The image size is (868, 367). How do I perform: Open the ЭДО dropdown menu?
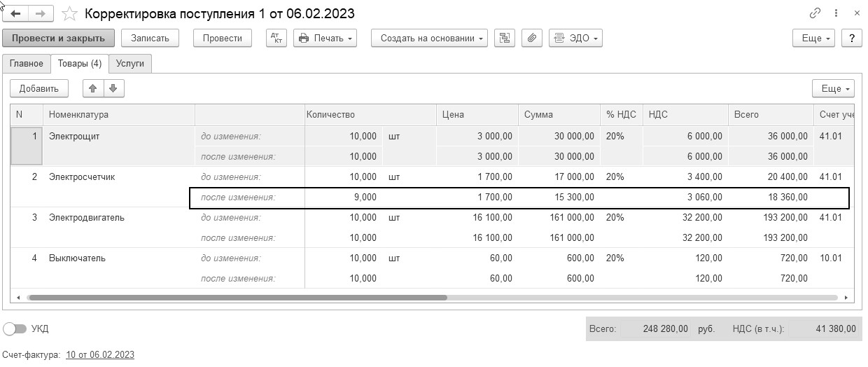click(575, 38)
